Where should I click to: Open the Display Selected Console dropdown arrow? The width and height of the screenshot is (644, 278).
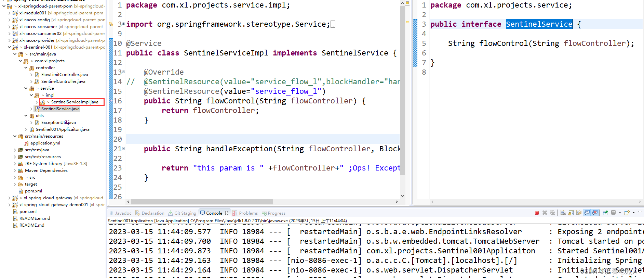[x=620, y=213]
